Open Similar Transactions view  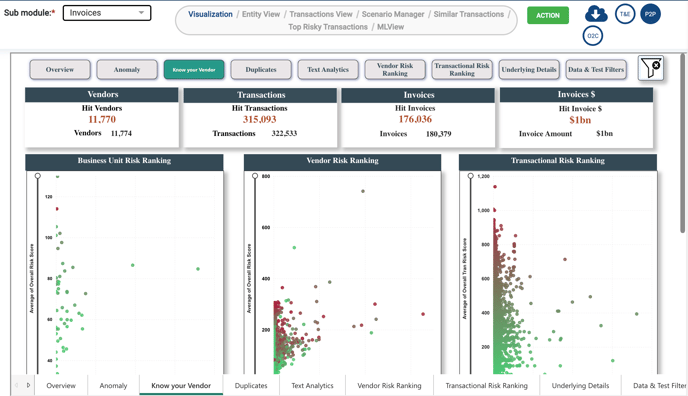pos(469,14)
